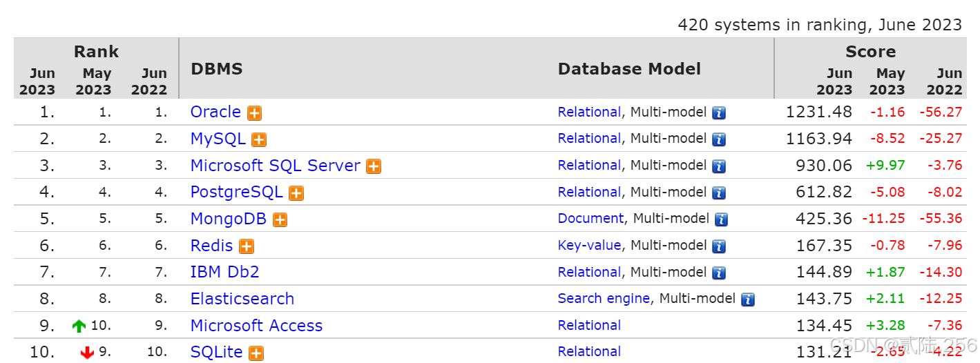Select MySQL score 1163.94
Screen dimensions: 980x363
point(819,139)
